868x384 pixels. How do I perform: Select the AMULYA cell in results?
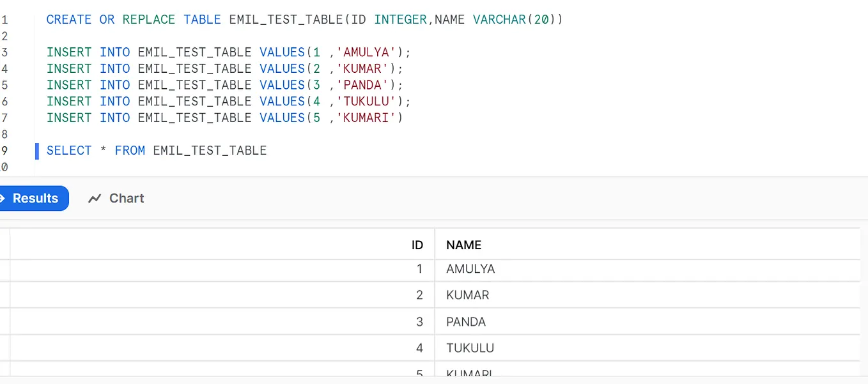click(470, 269)
